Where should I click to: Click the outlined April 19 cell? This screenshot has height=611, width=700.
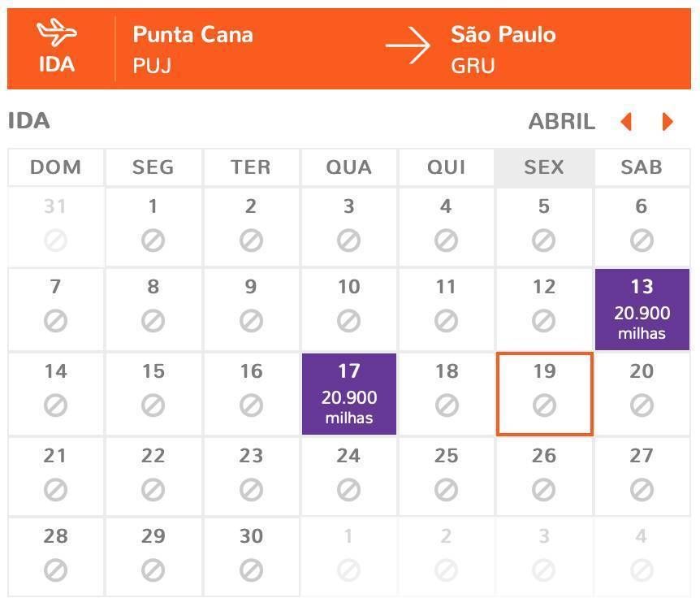coord(545,394)
